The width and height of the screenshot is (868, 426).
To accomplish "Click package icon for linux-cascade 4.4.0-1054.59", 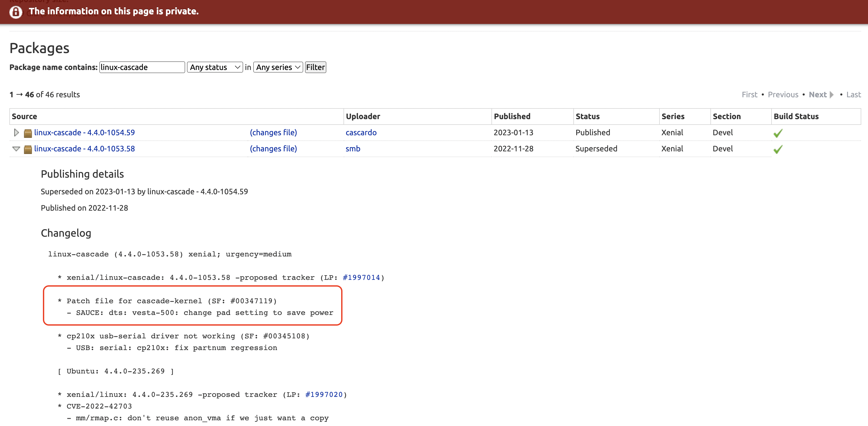I will pos(28,133).
